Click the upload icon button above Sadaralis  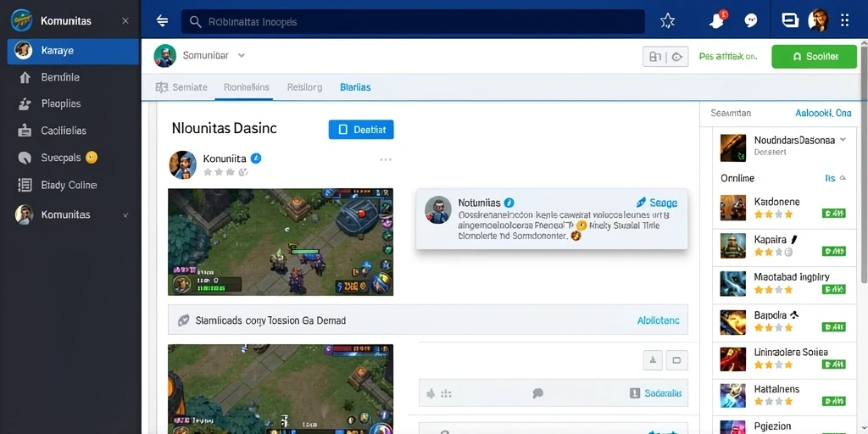tap(653, 360)
